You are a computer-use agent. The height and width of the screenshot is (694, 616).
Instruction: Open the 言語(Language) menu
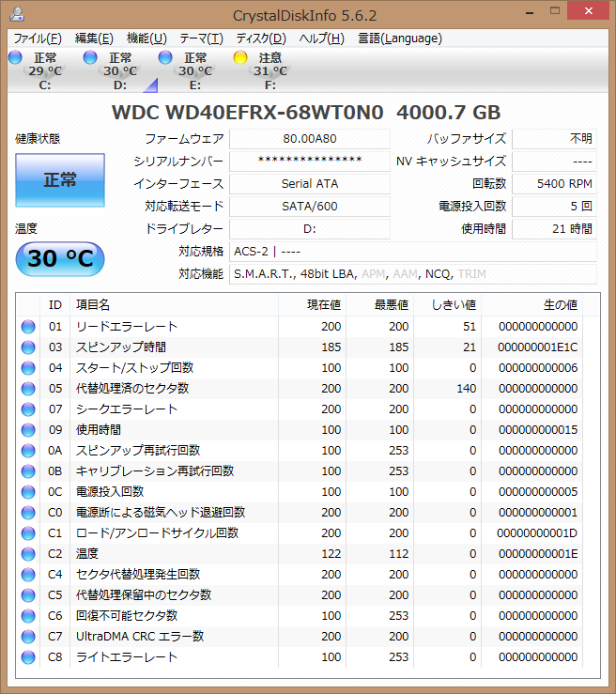click(x=400, y=39)
